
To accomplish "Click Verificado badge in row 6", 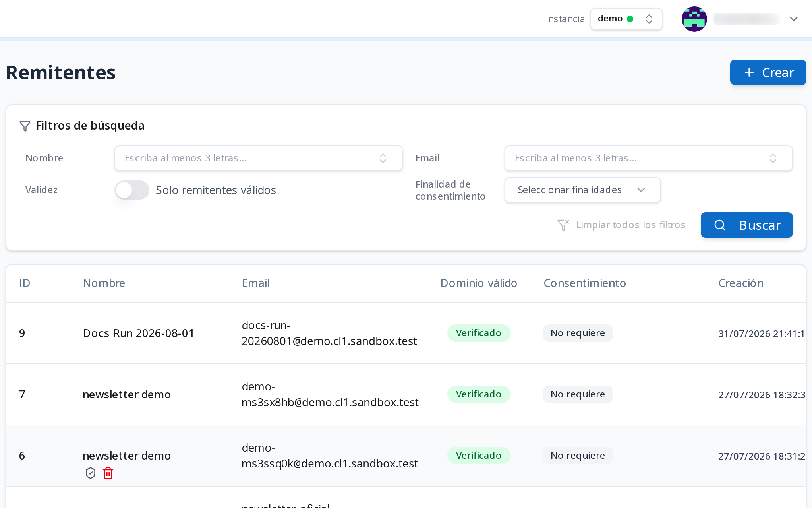I will (479, 456).
